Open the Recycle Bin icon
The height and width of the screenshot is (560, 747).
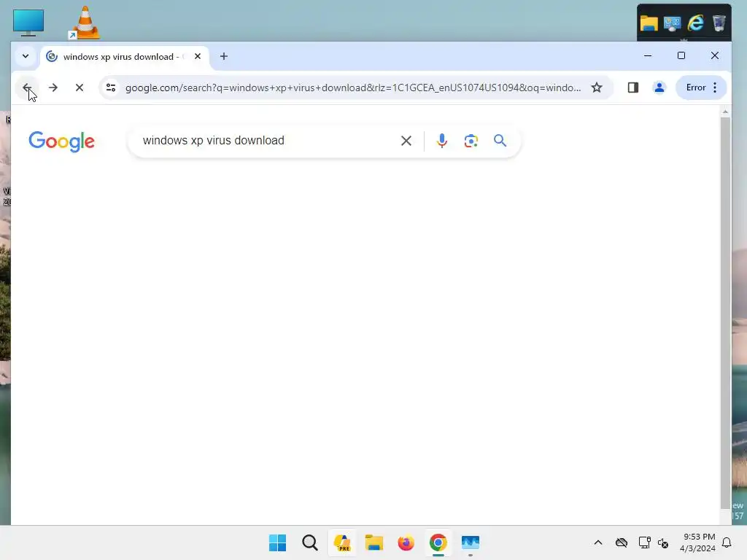point(719,23)
